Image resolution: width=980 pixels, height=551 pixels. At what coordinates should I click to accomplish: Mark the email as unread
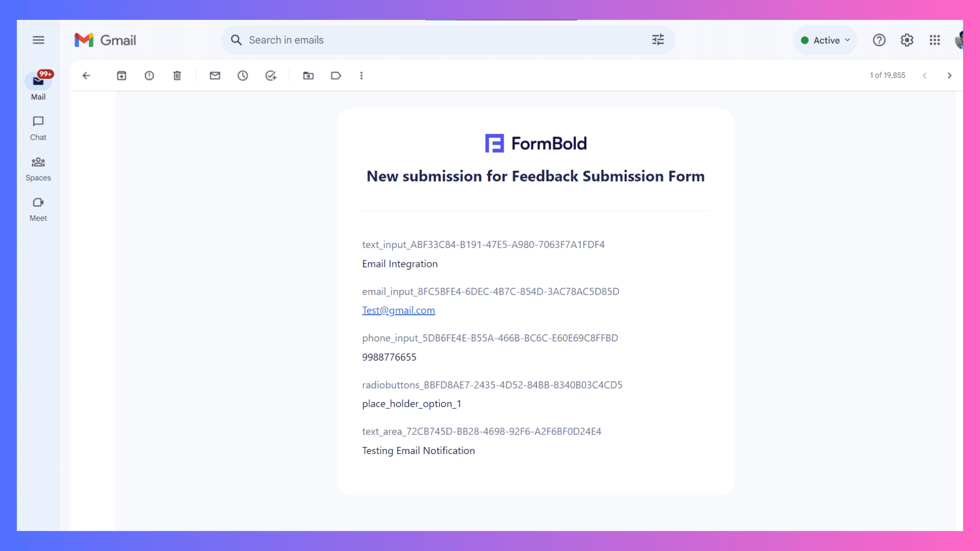[x=215, y=76]
